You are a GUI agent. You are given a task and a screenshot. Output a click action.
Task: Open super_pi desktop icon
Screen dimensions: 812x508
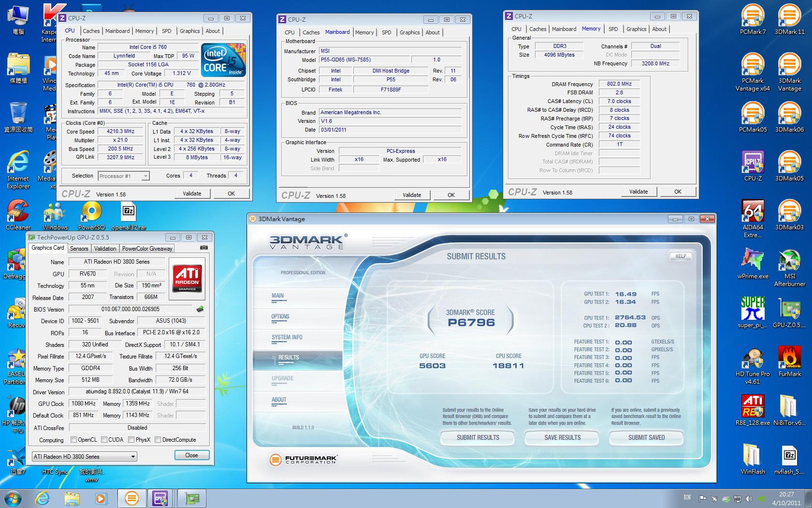(753, 313)
